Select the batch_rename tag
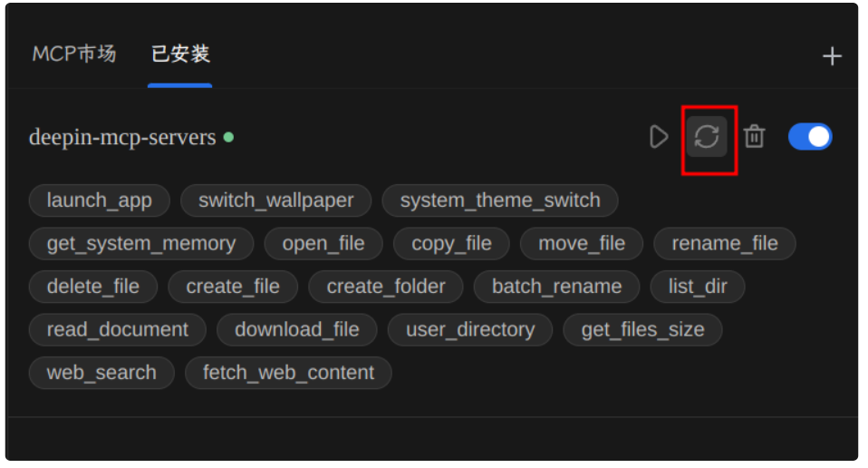 coord(557,287)
